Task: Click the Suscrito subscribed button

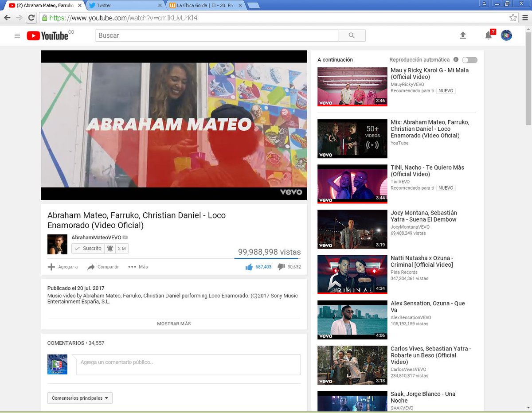Action: pos(88,249)
